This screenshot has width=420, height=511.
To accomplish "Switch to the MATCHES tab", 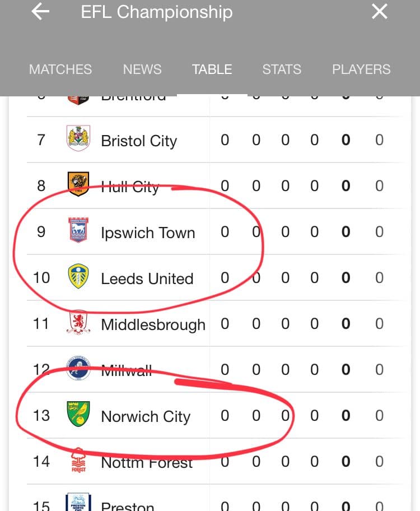I will click(60, 69).
